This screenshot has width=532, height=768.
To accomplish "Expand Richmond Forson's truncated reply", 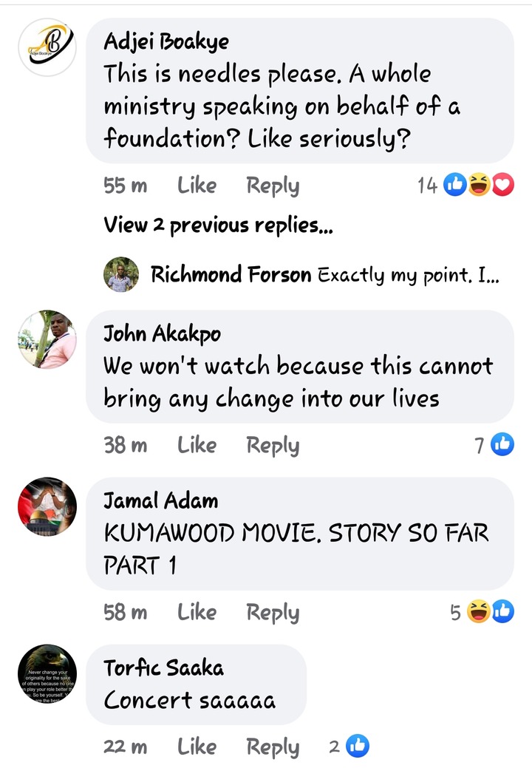I will pyautogui.click(x=409, y=275).
